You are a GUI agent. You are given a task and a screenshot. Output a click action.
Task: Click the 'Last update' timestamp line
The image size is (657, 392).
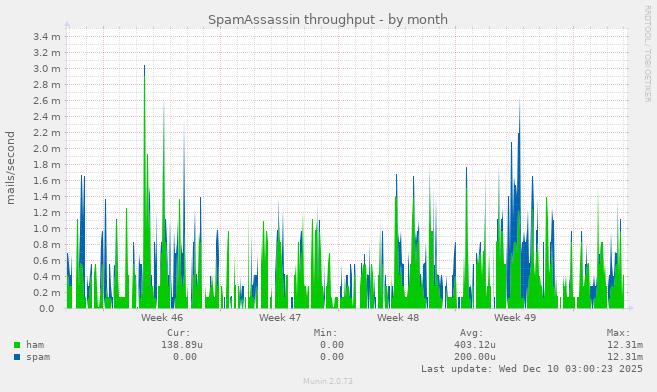532,369
